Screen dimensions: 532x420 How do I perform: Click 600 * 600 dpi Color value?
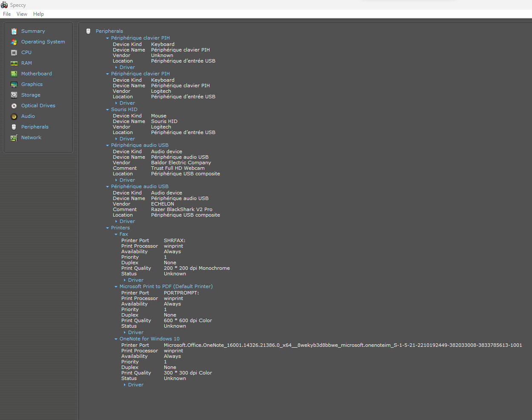click(x=188, y=320)
